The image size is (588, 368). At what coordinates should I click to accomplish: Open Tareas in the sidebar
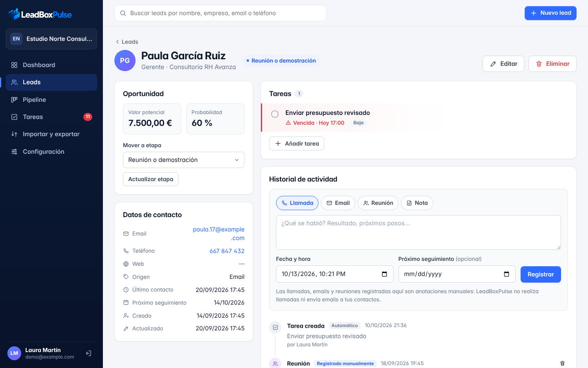click(51, 117)
